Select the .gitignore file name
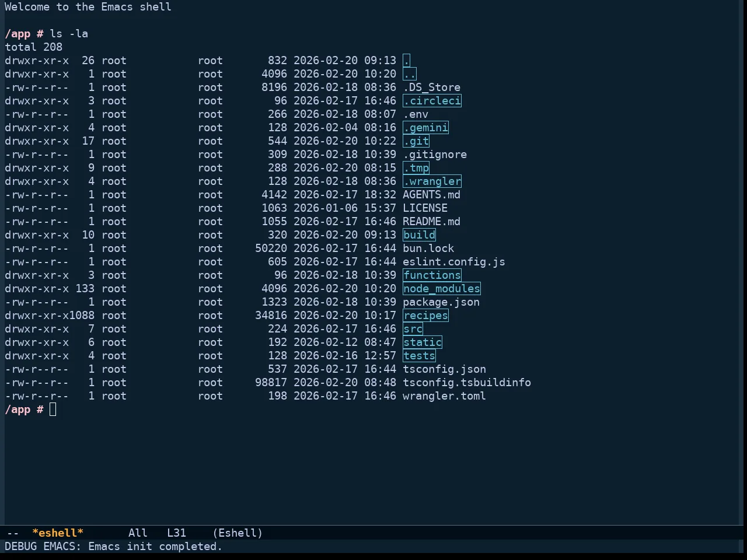747x560 pixels. 435,155
